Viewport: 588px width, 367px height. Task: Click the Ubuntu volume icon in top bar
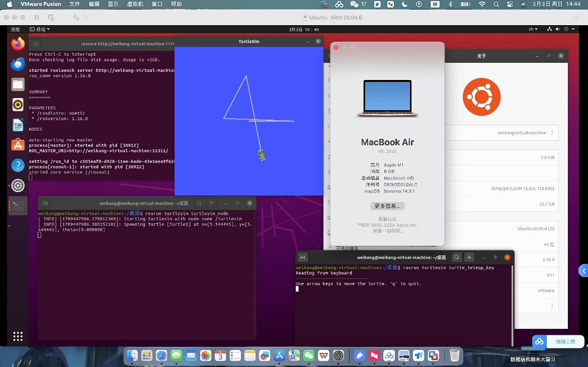coord(558,29)
